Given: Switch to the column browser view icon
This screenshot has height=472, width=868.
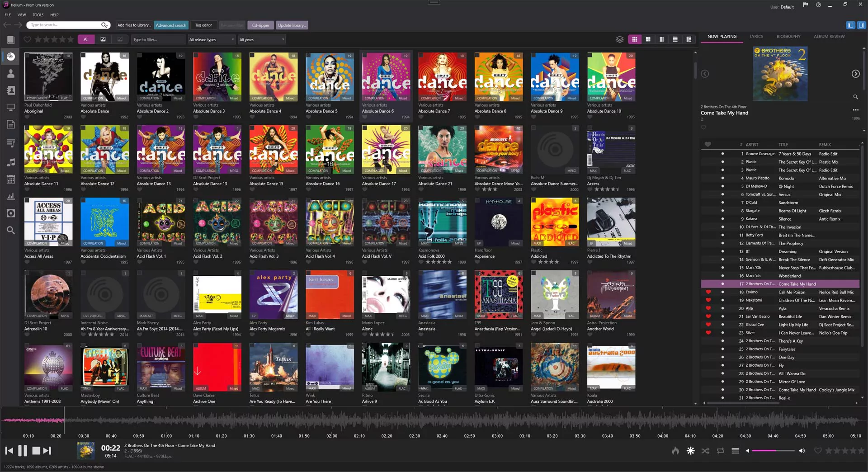Looking at the screenshot, I should click(661, 39).
